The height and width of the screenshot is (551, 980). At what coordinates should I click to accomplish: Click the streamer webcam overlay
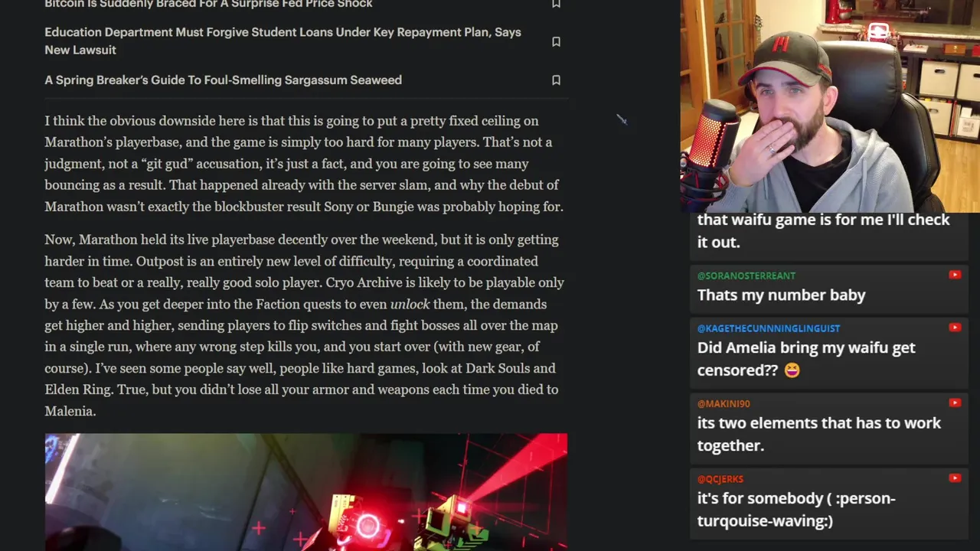(x=830, y=106)
